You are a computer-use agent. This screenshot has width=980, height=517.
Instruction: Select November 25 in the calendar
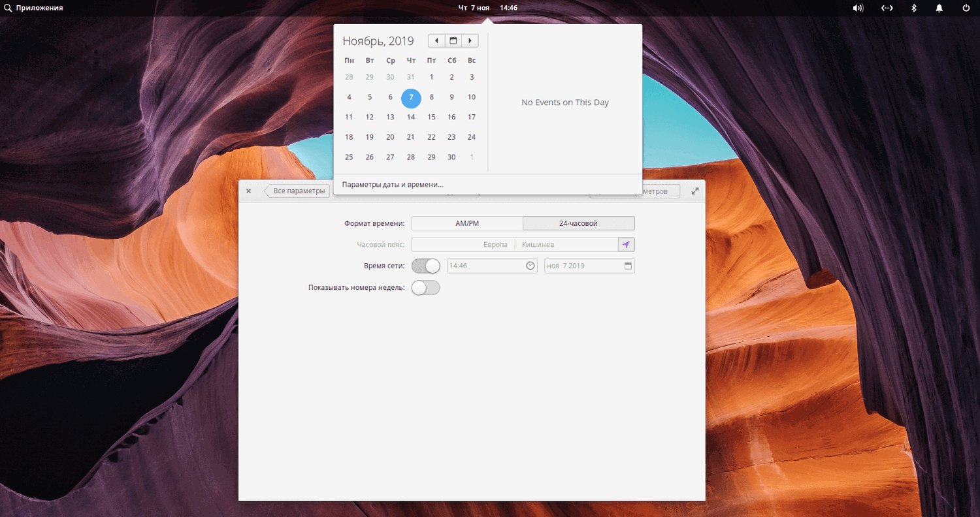[349, 157]
